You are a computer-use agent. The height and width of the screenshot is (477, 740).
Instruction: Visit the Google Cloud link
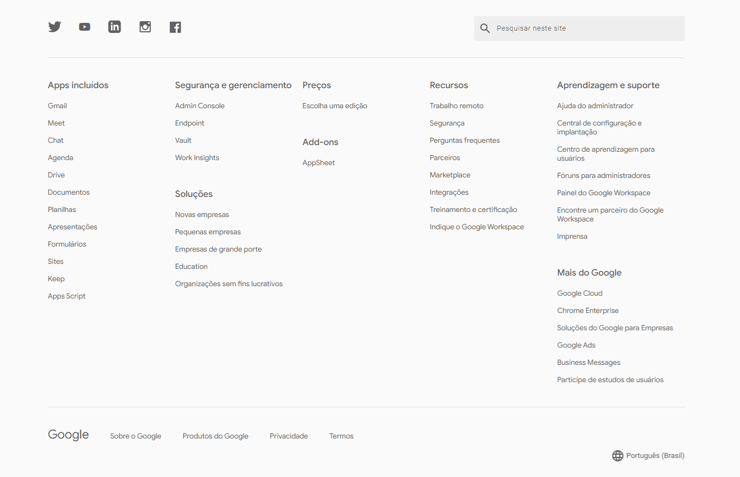[x=580, y=294]
